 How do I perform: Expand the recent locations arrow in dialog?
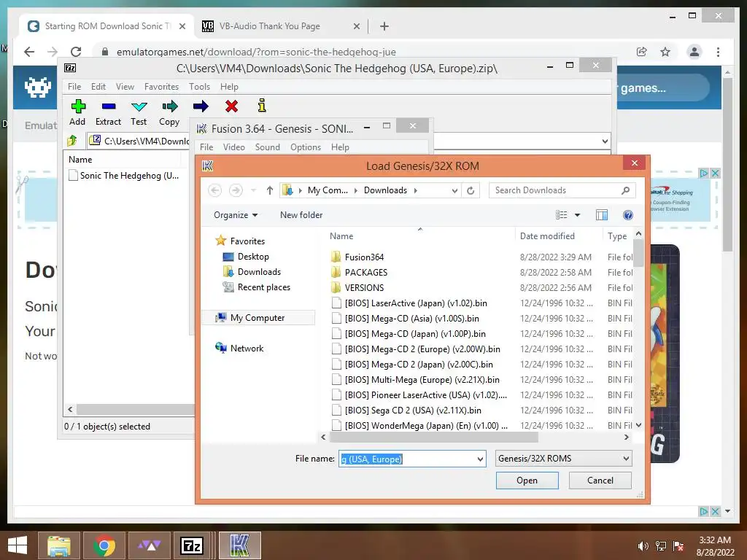coord(253,190)
